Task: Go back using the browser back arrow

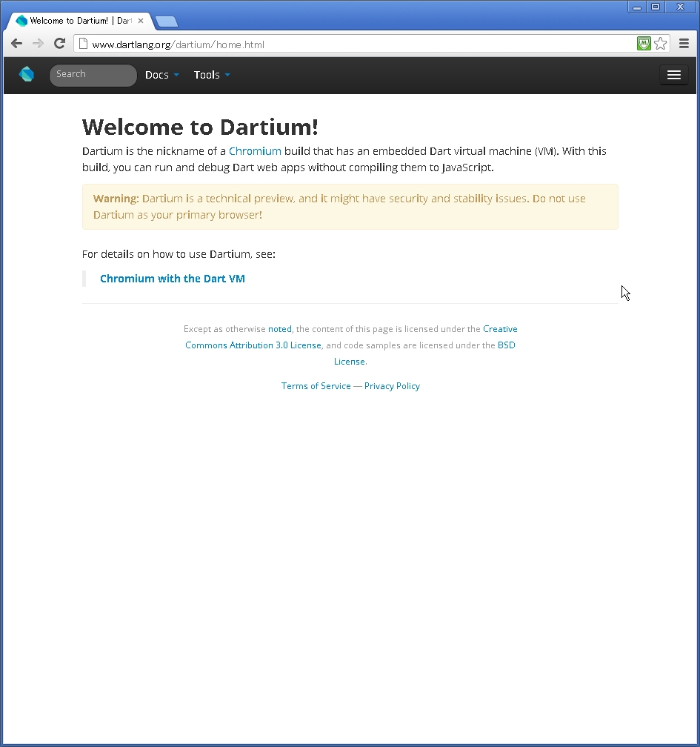Action: [x=16, y=44]
